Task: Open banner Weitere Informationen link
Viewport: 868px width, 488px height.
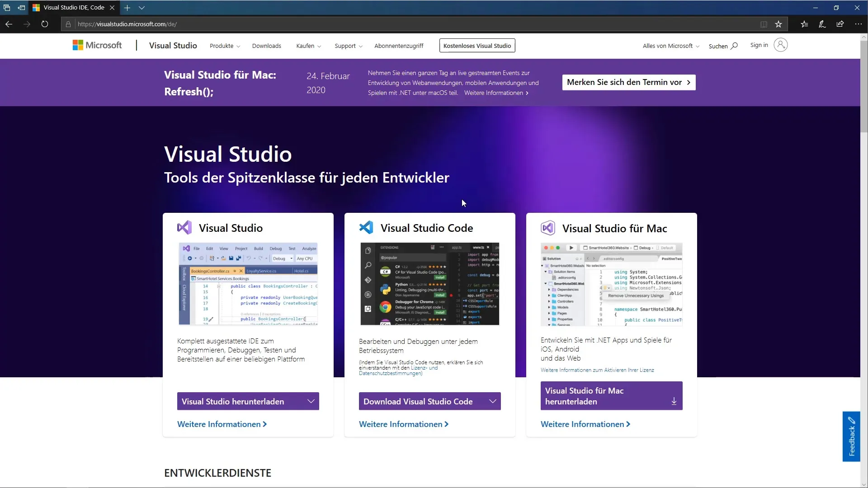Action: 496,93
